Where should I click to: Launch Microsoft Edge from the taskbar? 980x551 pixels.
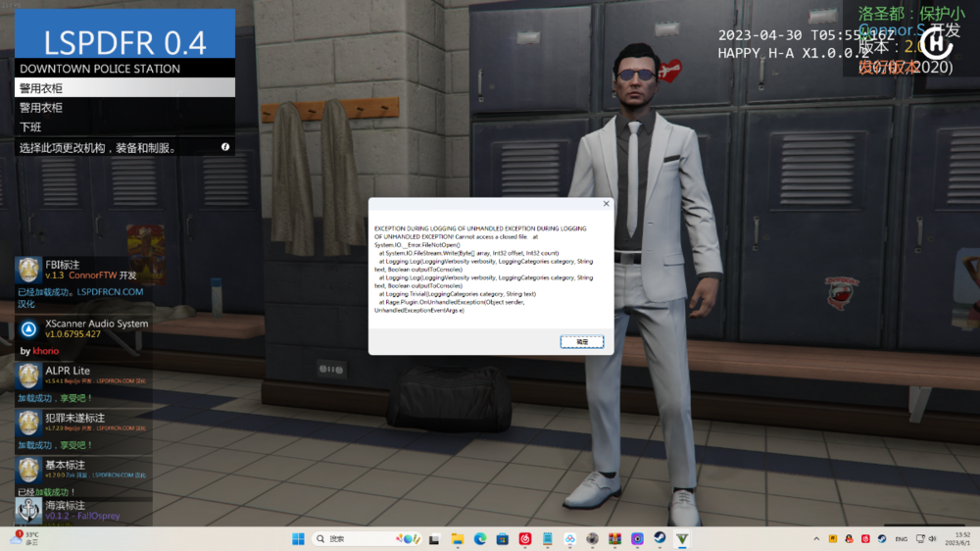point(480,539)
